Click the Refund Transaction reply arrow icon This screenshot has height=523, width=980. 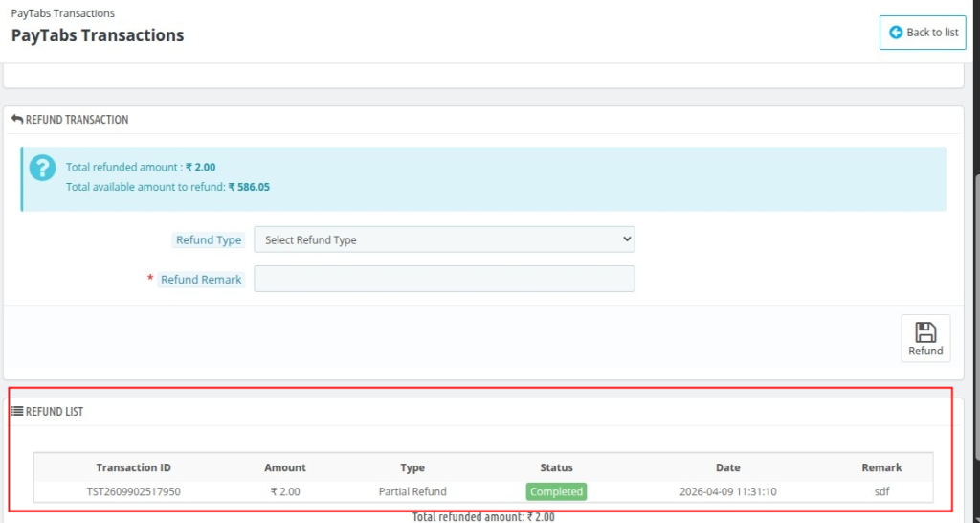click(x=17, y=119)
